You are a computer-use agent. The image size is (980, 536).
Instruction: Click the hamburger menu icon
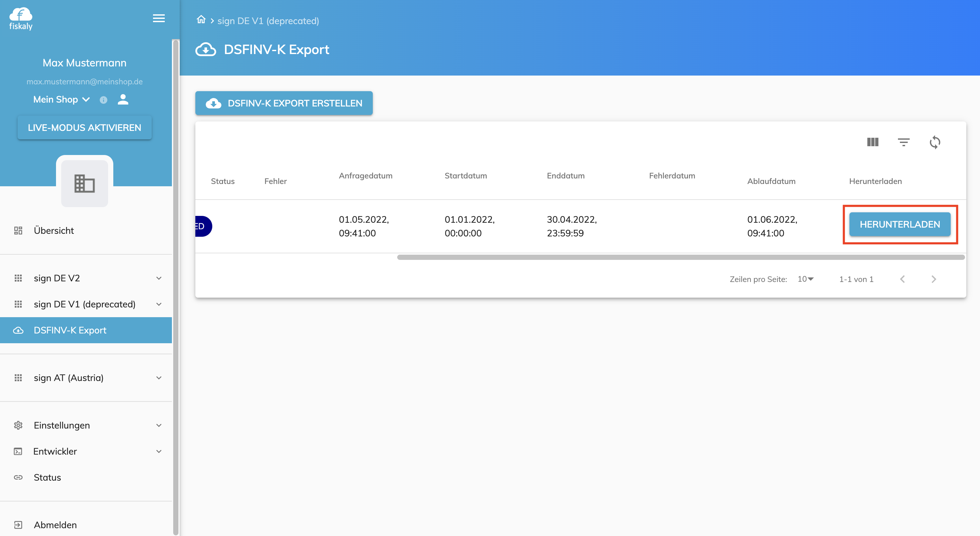(x=159, y=18)
